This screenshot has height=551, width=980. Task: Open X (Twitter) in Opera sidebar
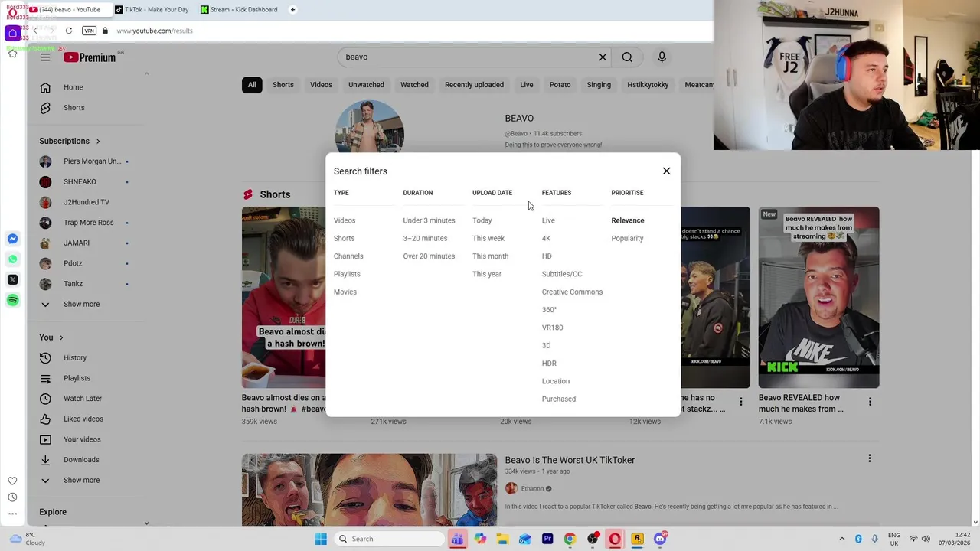click(12, 280)
